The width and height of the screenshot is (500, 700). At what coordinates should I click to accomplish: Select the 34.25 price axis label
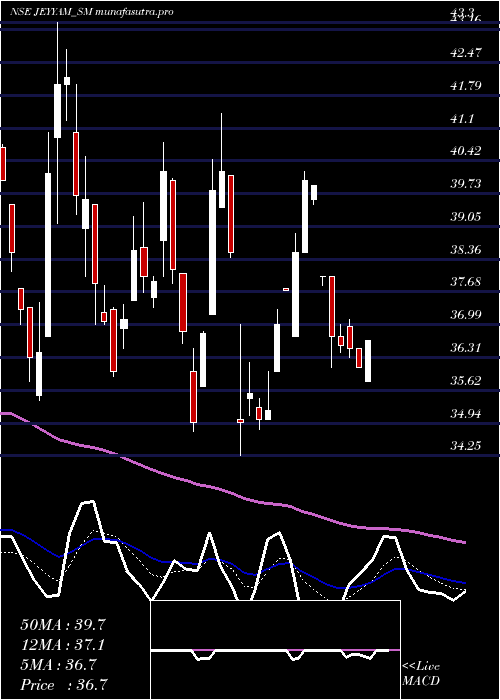tap(466, 445)
